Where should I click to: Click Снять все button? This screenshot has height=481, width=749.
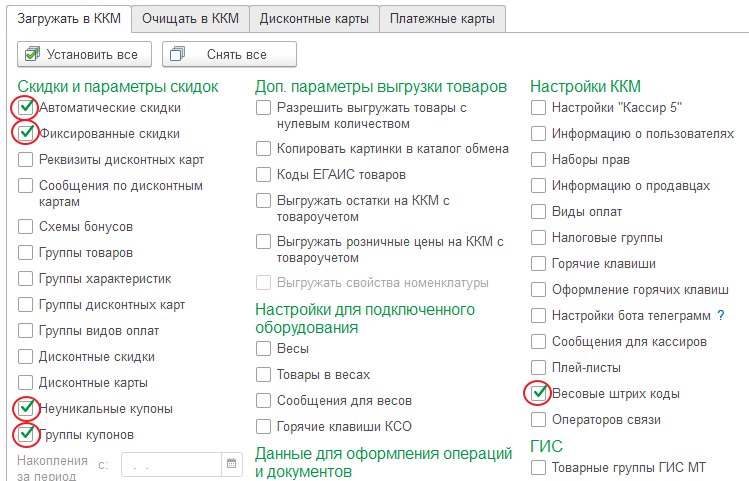(x=229, y=54)
